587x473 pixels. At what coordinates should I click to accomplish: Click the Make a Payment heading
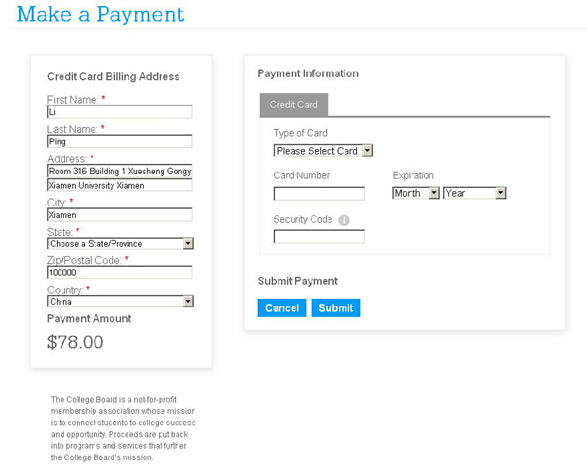coord(100,15)
